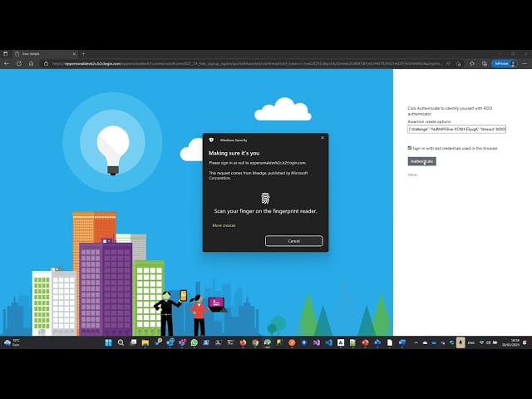Open Outlook from taskbar
Viewport: 532px width, 399px height.
tap(170, 342)
